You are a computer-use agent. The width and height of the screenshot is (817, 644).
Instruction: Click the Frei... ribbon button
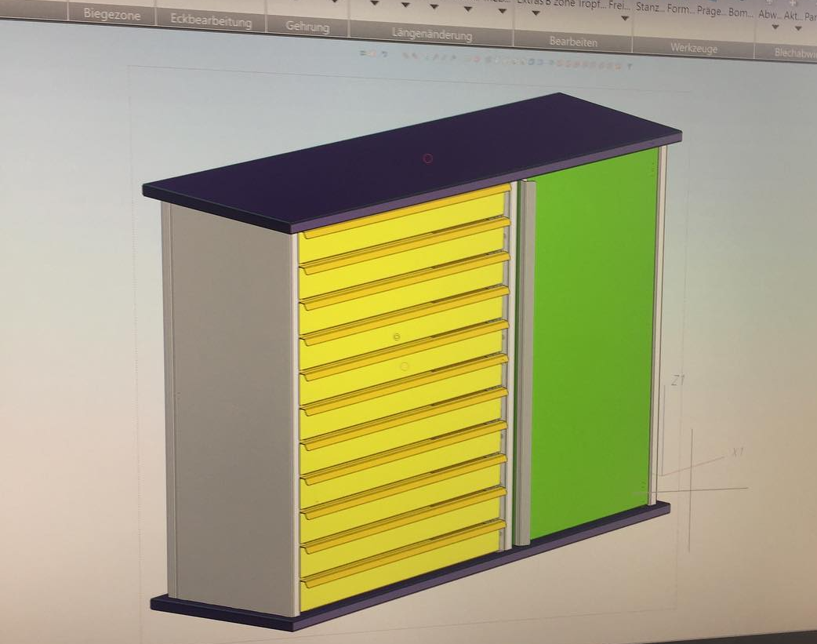point(619,6)
